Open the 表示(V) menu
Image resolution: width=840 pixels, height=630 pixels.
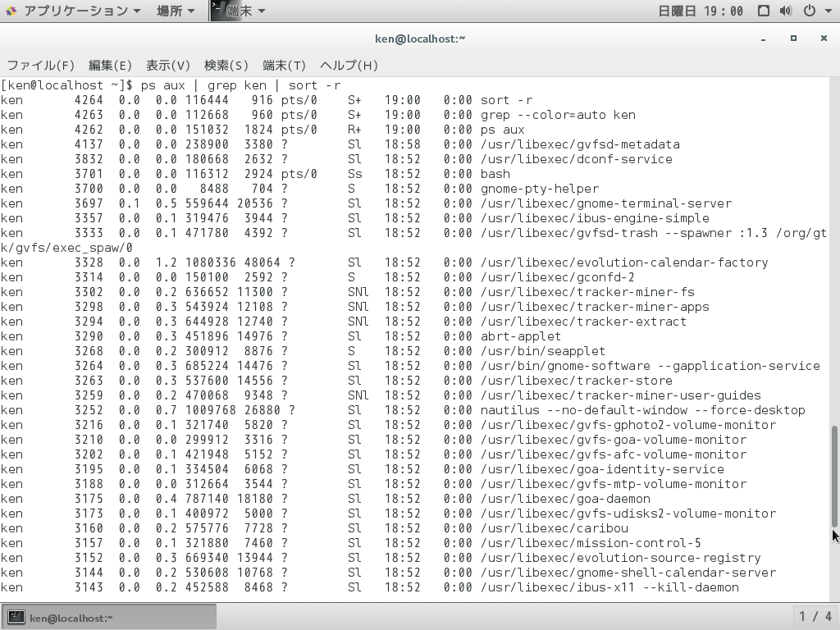click(167, 66)
